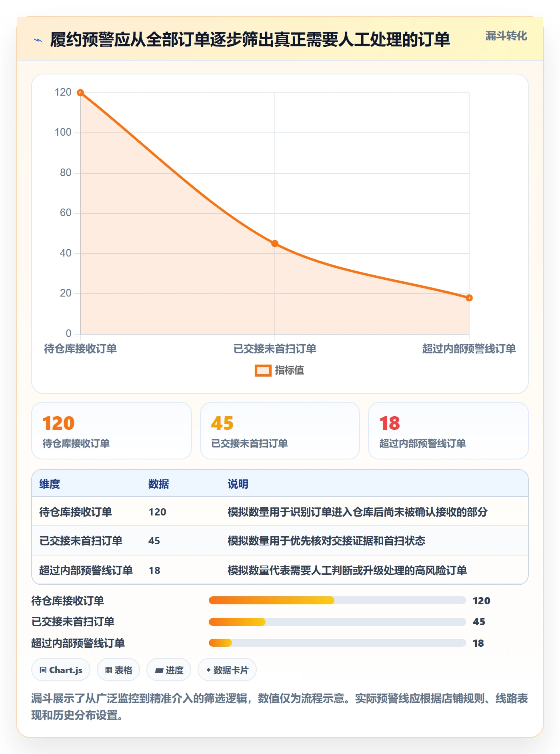Select table cell 超过内部预警线订单 in 维度 column
The height and width of the screenshot is (754, 560).
click(86, 570)
